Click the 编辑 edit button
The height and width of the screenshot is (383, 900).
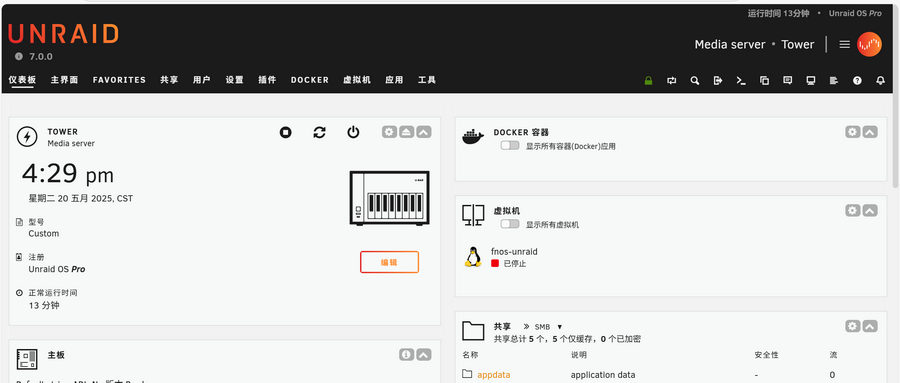tap(390, 262)
